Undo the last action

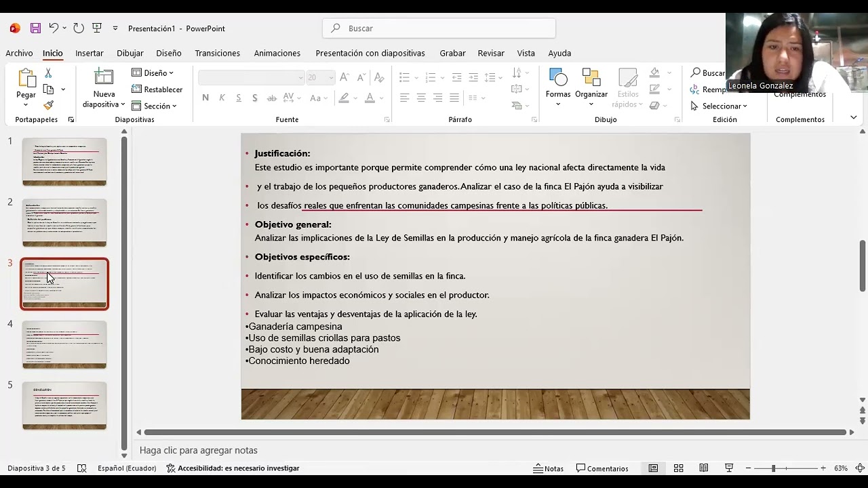[54, 28]
